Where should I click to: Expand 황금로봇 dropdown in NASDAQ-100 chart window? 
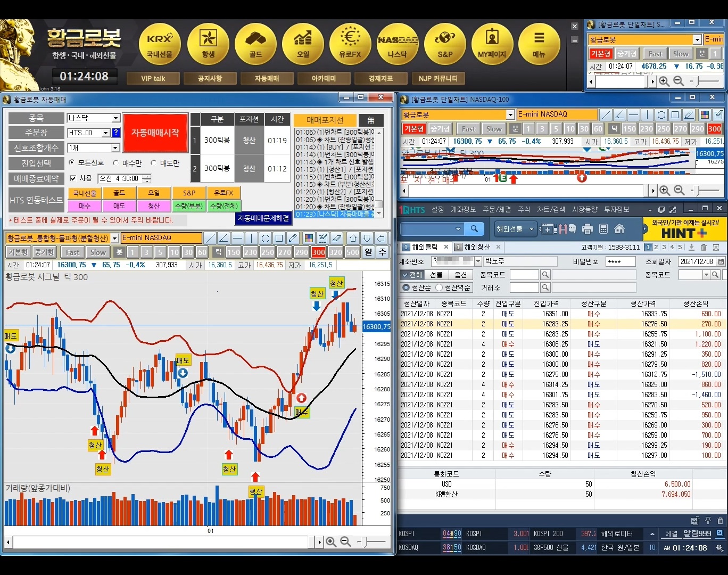510,114
